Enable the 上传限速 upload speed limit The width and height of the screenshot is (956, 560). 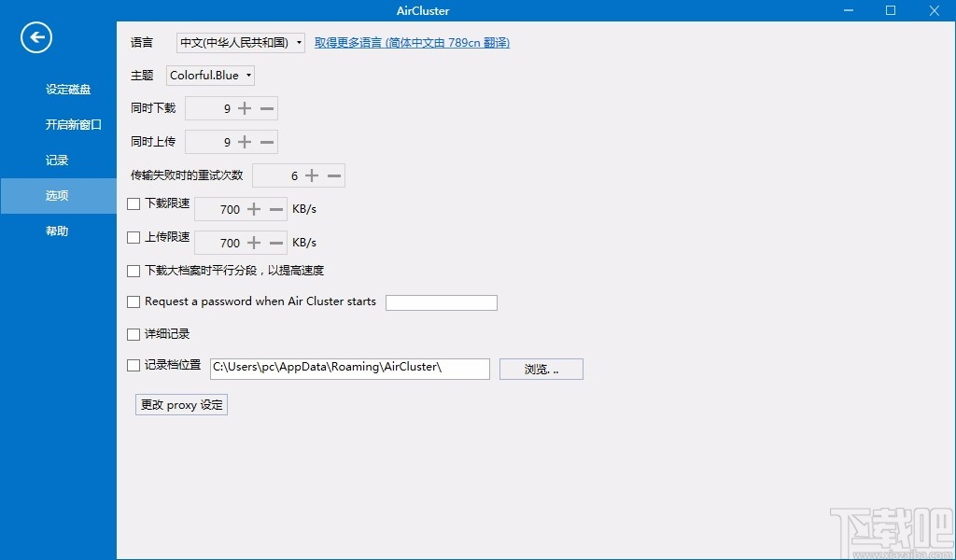134,237
